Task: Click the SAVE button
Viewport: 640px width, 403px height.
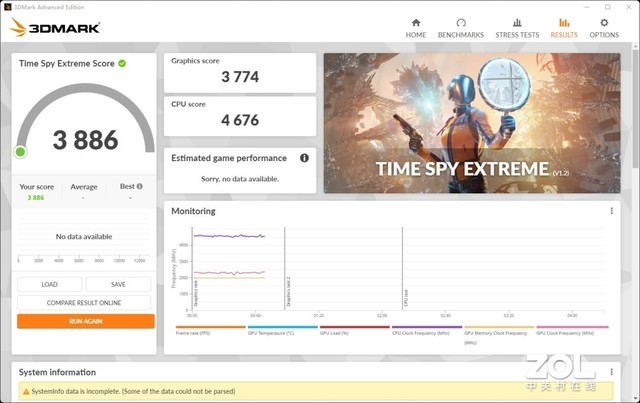Action: pos(118,284)
